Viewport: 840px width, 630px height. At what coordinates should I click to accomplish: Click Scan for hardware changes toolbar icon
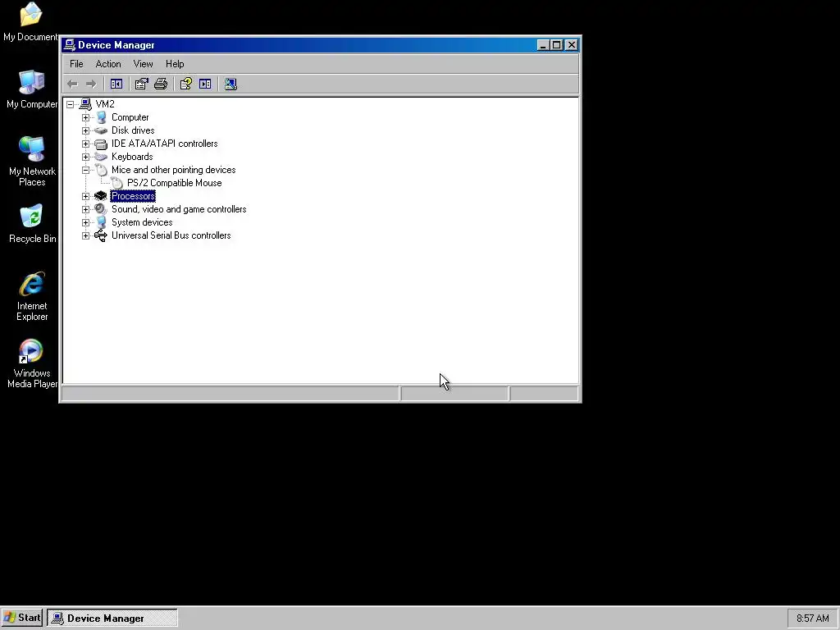(231, 84)
